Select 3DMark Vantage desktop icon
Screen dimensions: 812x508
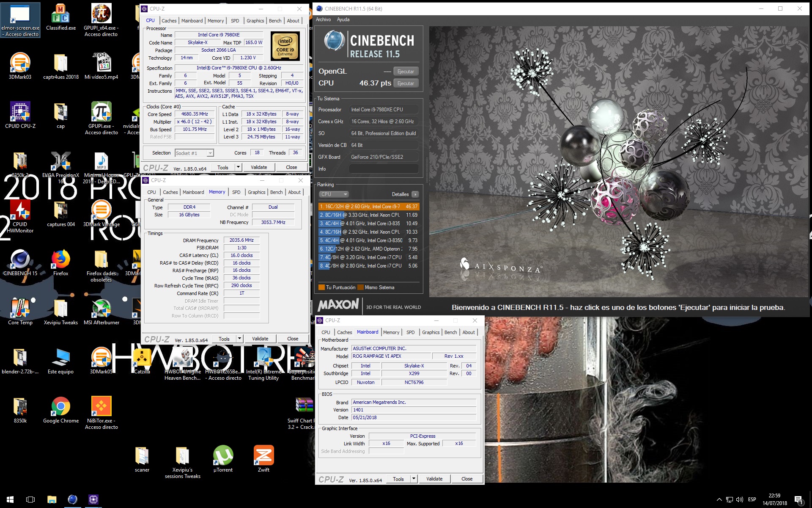[x=101, y=213]
